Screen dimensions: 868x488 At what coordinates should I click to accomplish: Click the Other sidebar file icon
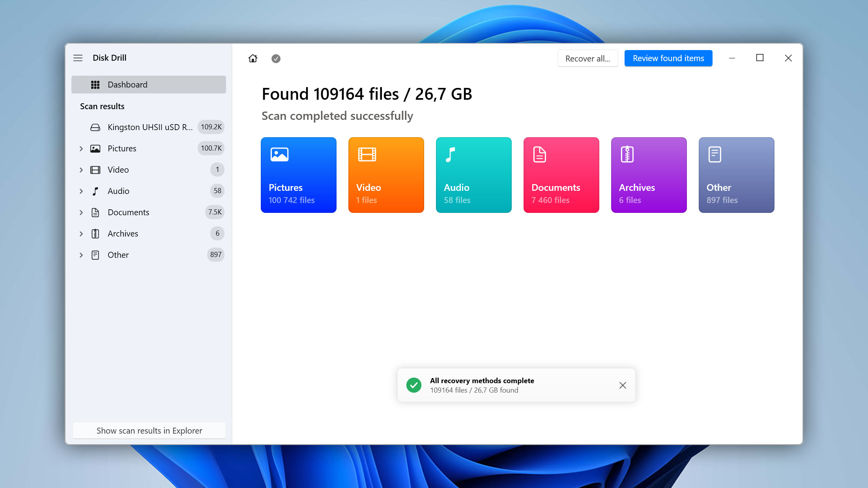[95, 255]
